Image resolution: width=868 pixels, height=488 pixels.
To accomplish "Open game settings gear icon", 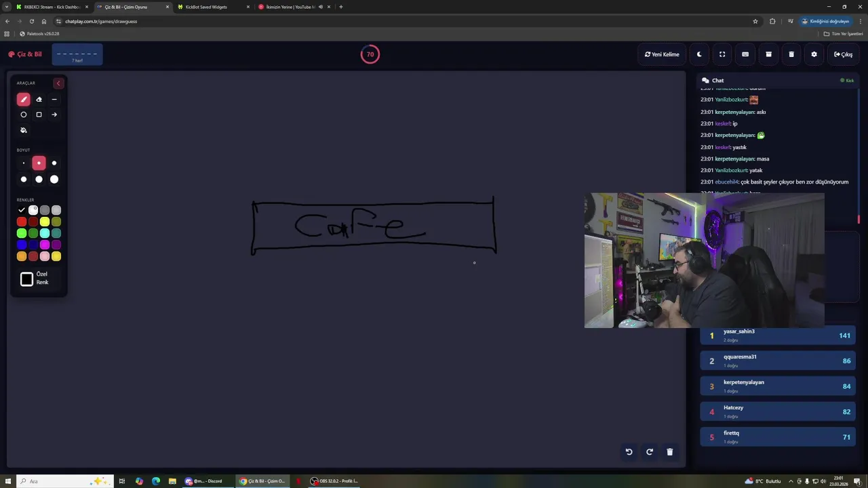I will coord(814,54).
